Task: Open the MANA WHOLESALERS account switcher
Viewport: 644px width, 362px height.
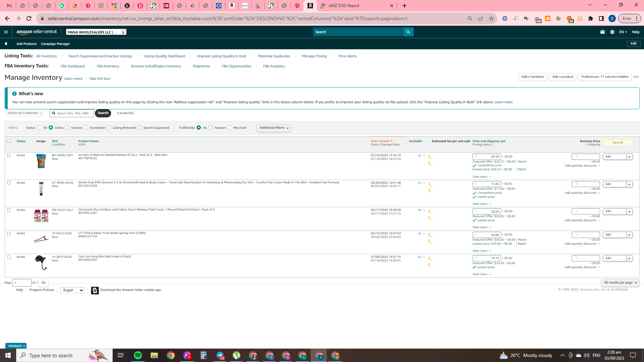Action: [96, 32]
